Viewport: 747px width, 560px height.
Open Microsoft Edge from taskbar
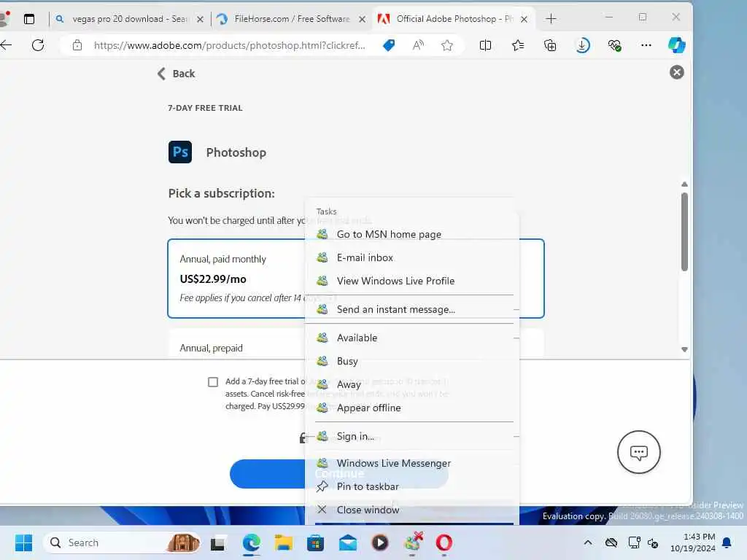251,542
